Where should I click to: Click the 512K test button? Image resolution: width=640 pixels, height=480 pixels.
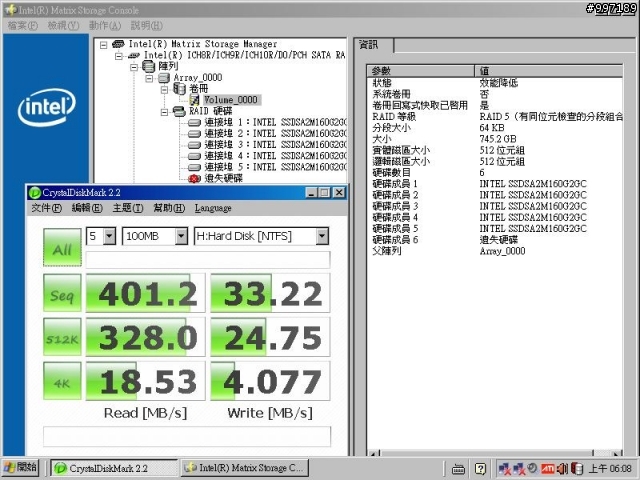62,337
